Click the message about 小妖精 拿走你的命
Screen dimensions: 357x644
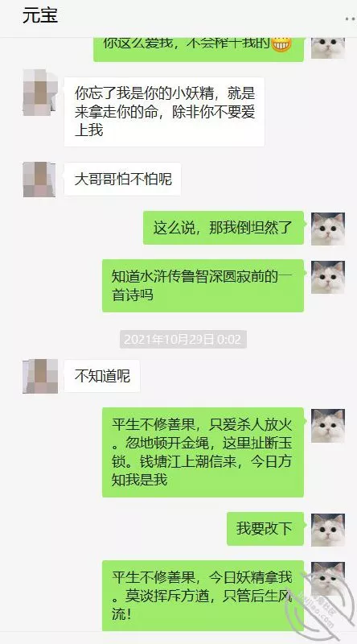[164, 112]
